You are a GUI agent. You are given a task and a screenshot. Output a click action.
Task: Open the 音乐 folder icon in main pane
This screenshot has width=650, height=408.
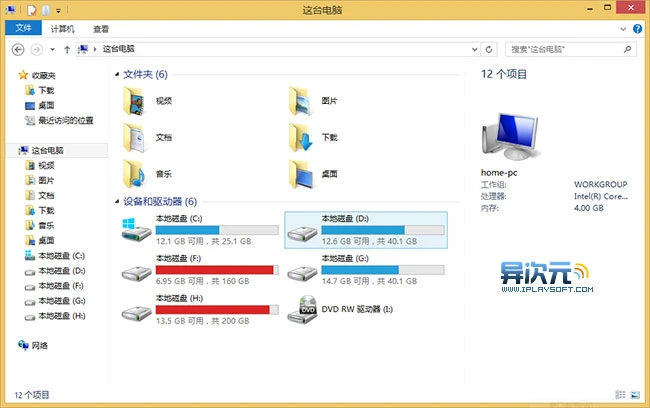tap(134, 174)
